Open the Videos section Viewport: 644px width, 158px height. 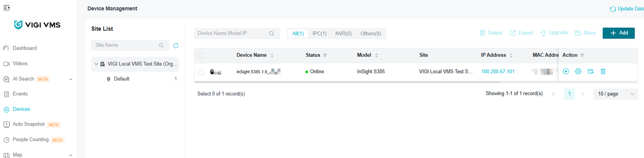20,64
